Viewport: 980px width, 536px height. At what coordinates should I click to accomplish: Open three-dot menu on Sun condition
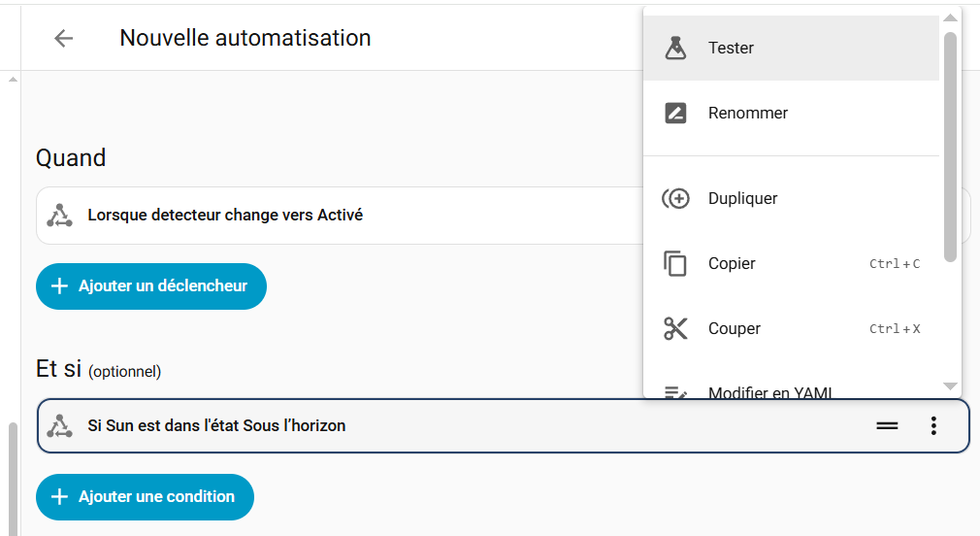[x=933, y=425]
